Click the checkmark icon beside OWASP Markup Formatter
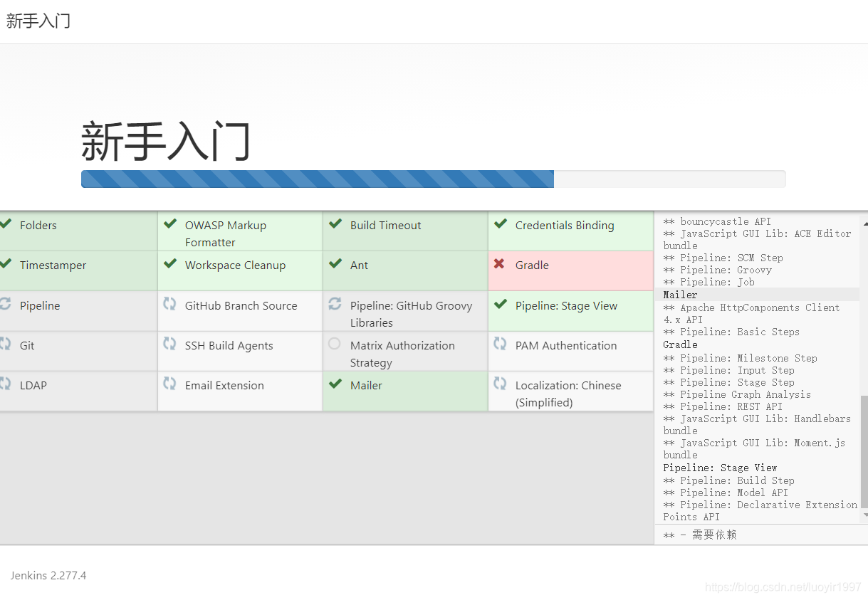Screen dimensions: 868x600 170,224
